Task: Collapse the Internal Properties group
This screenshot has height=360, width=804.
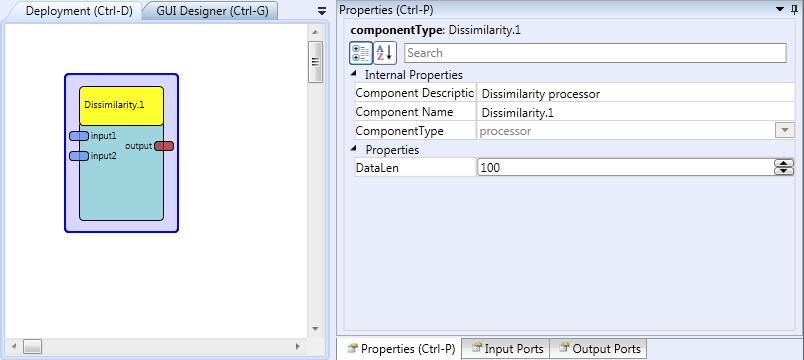Action: (x=353, y=74)
